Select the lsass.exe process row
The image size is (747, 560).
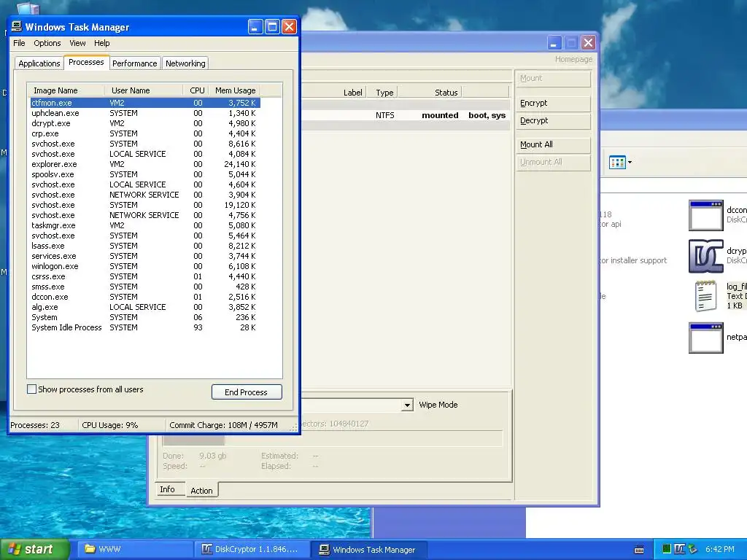[x=145, y=246]
